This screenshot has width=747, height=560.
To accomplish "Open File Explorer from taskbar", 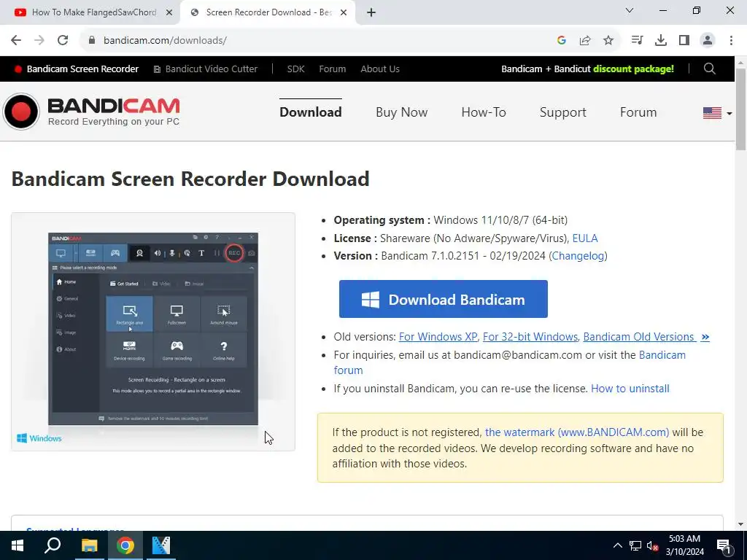I will tap(89, 545).
